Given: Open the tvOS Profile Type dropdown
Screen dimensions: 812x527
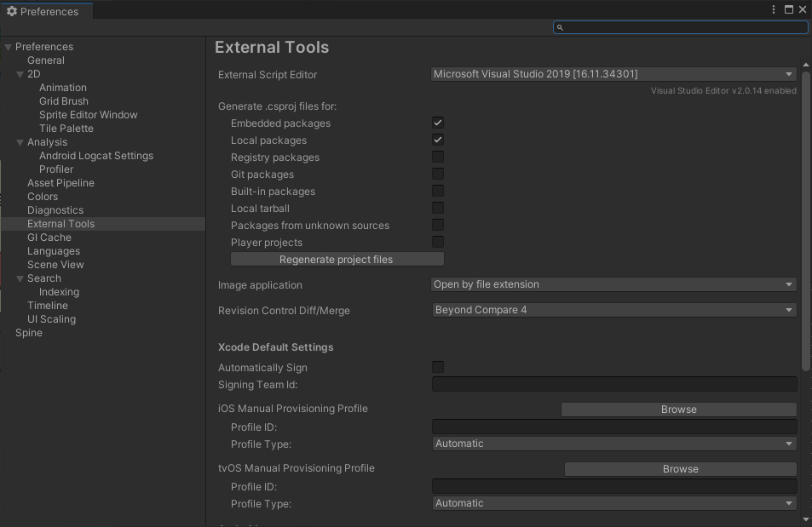Looking at the screenshot, I should coord(614,503).
